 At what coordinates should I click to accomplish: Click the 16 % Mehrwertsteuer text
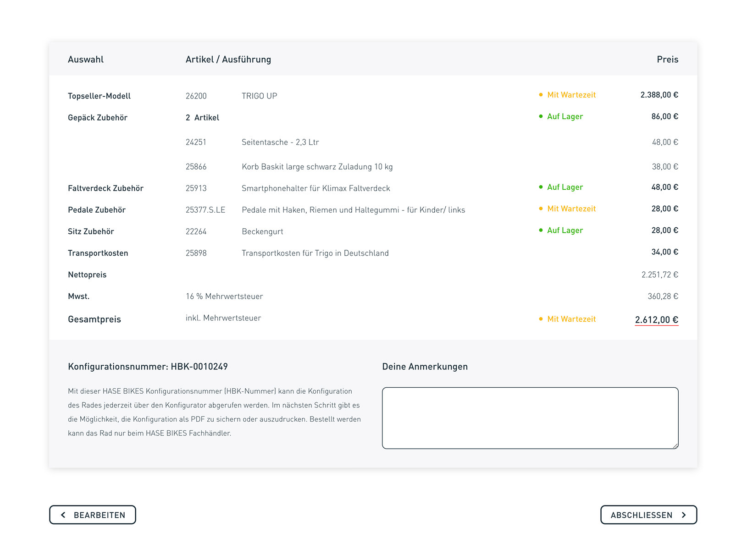[x=224, y=296]
